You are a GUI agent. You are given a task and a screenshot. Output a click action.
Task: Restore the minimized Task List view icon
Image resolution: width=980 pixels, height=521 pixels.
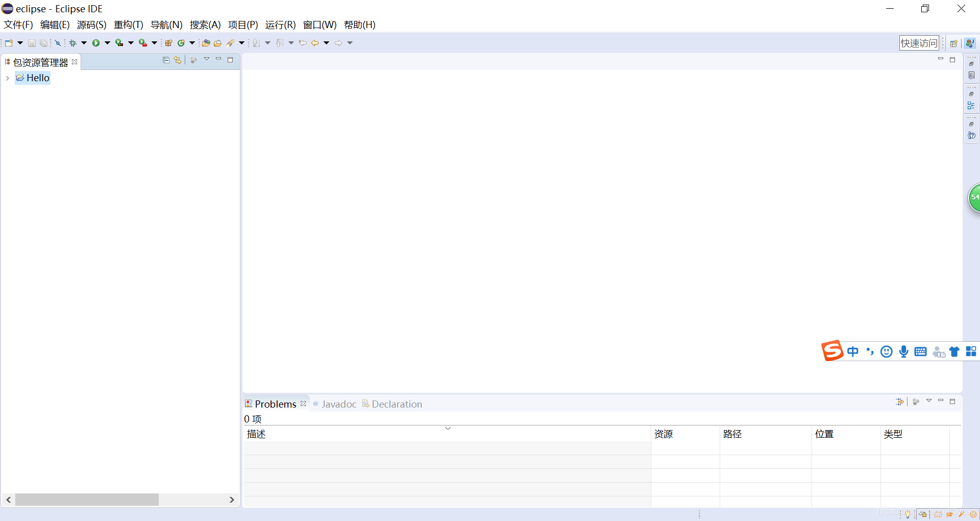[x=971, y=76]
